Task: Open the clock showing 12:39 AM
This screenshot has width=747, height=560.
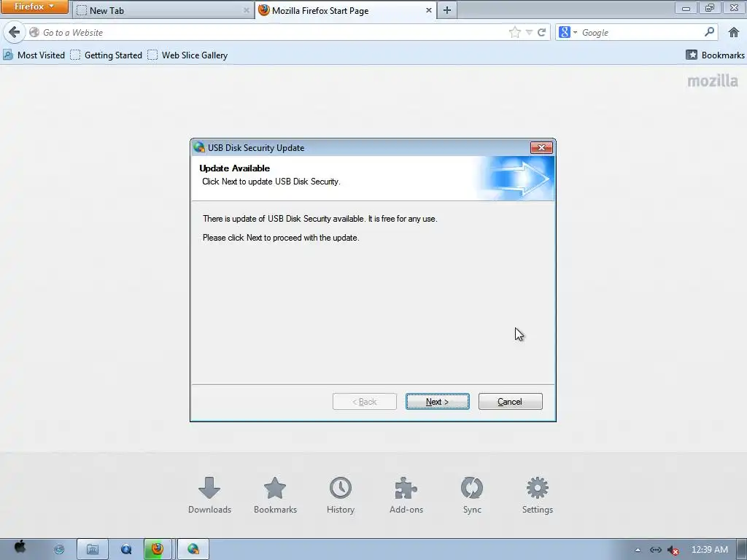Action: click(709, 550)
